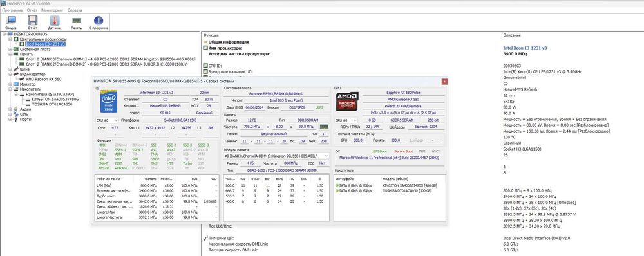The width and height of the screenshot is (644, 256).
Task: Click the green SATA icon beside KINGSTON drive
Action: 337,186
